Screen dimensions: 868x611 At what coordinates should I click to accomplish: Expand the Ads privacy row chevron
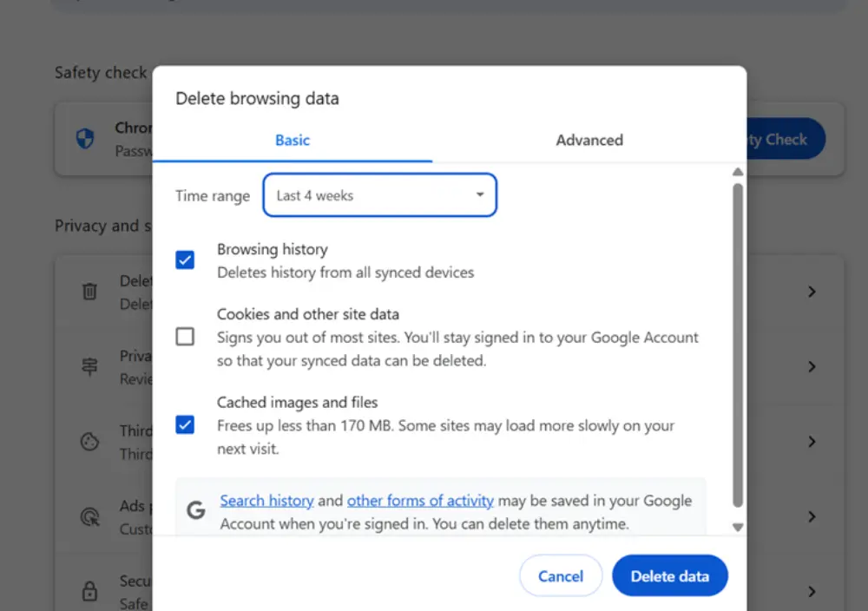812,516
